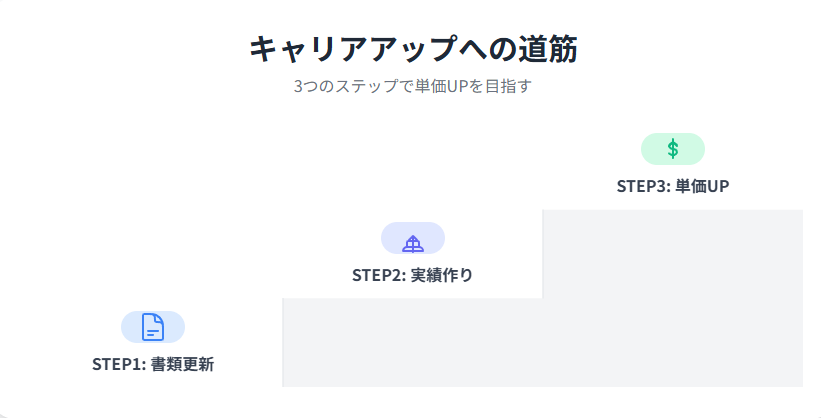821x418 pixels.
Task: Click the 単価UP text in the STEP3 label
Action: coord(702,186)
